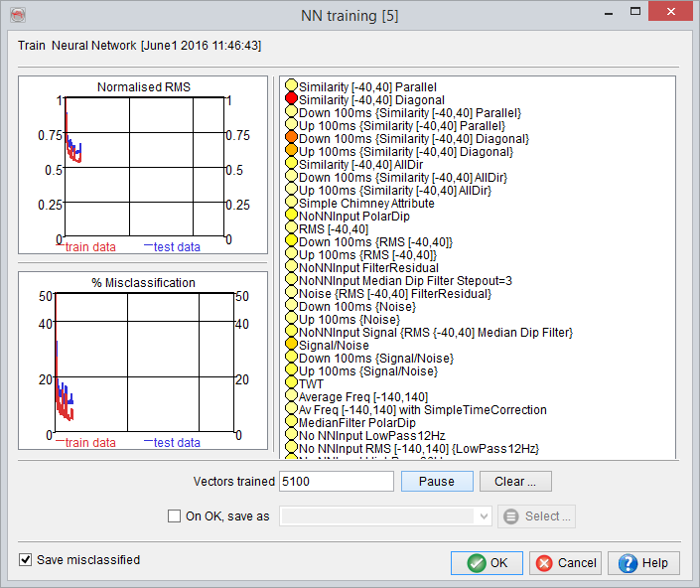Select the MedianFilter PolarDip attribute
The height and width of the screenshot is (588, 700).
pyautogui.click(x=357, y=423)
